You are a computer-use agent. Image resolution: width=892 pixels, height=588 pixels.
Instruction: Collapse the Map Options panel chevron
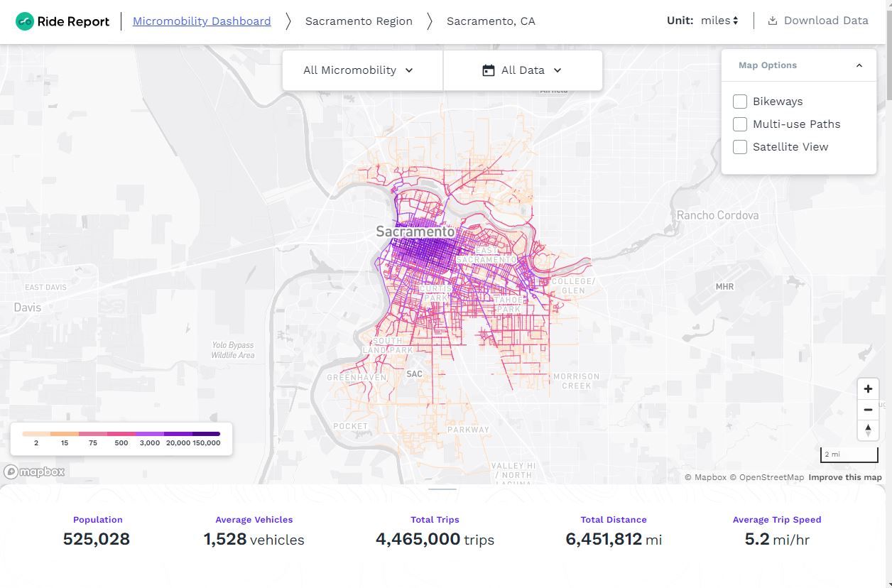[x=859, y=65]
